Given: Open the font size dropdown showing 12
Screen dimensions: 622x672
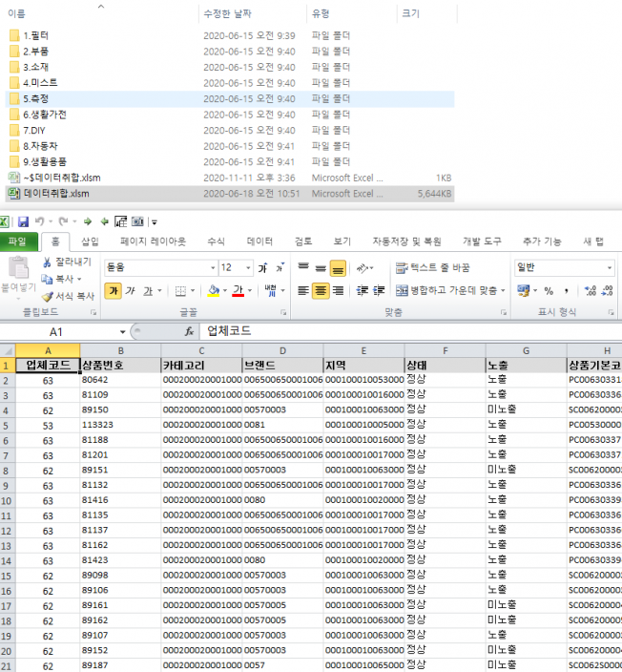Looking at the screenshot, I should pos(246,268).
